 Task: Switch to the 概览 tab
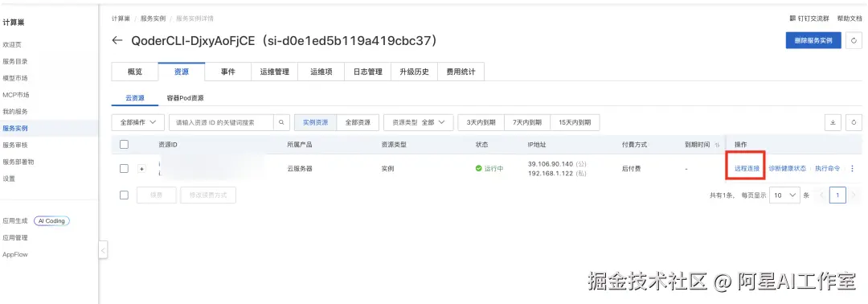pyautogui.click(x=134, y=72)
